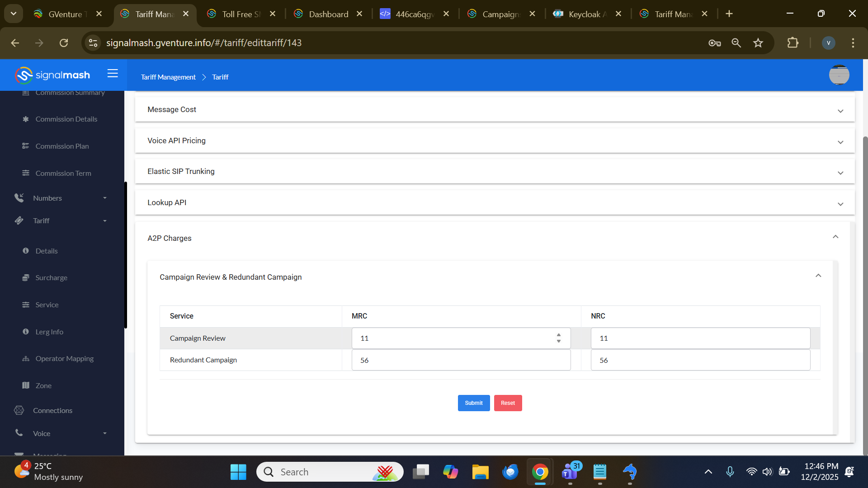Collapse Campaign Review & Redundant Campaign panel
The width and height of the screenshot is (868, 488).
818,276
